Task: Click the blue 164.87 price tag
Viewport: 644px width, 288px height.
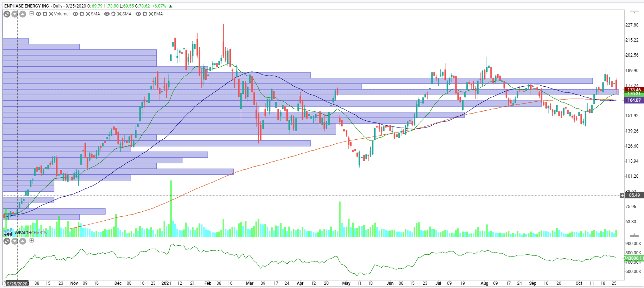Action: (x=634, y=100)
